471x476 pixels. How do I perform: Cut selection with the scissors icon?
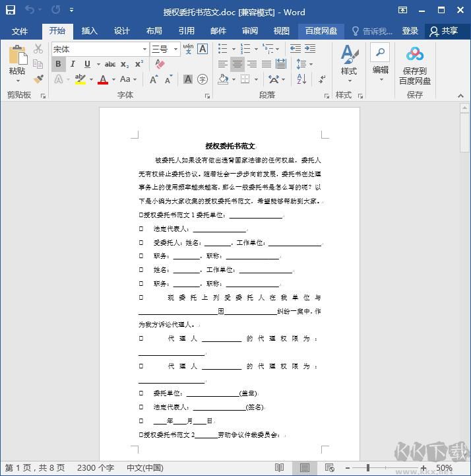(38, 49)
